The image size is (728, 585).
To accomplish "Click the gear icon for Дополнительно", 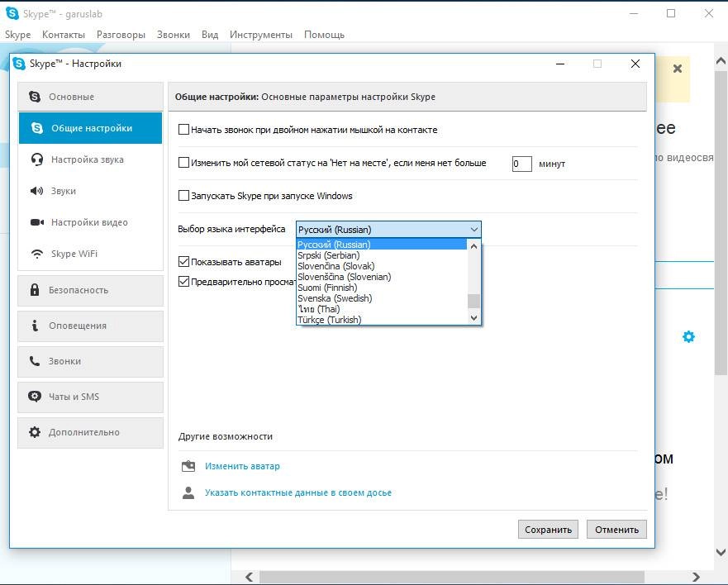I will tap(35, 432).
